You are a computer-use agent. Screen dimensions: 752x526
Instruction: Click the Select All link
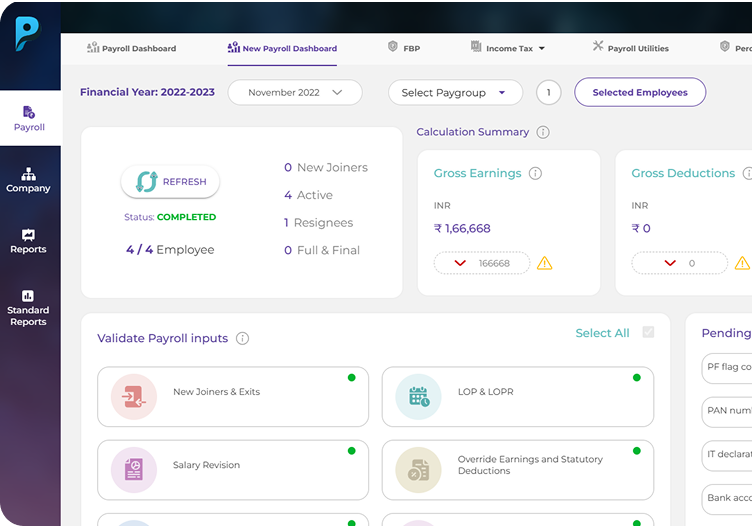602,333
